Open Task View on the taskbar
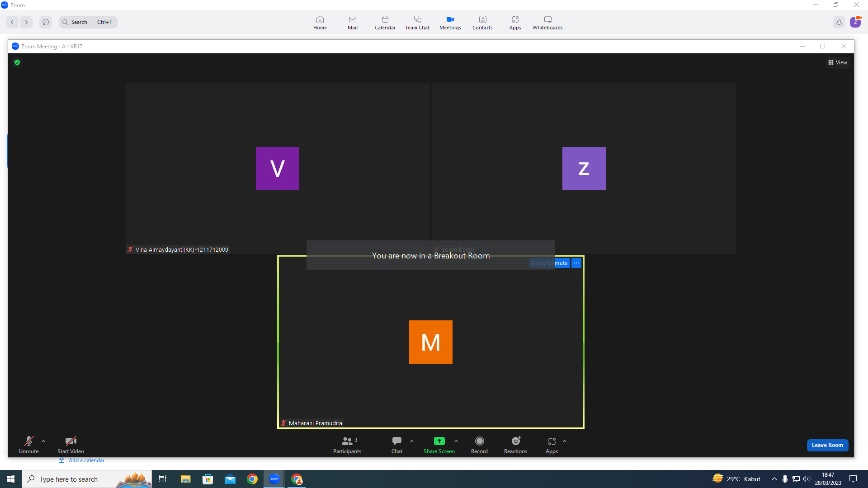This screenshot has height=488, width=868. coord(163,479)
